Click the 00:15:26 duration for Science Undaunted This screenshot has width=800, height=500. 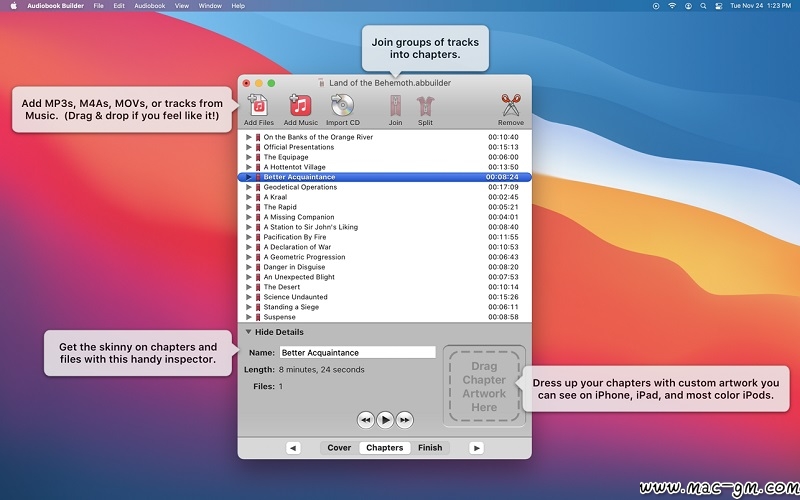coord(503,297)
